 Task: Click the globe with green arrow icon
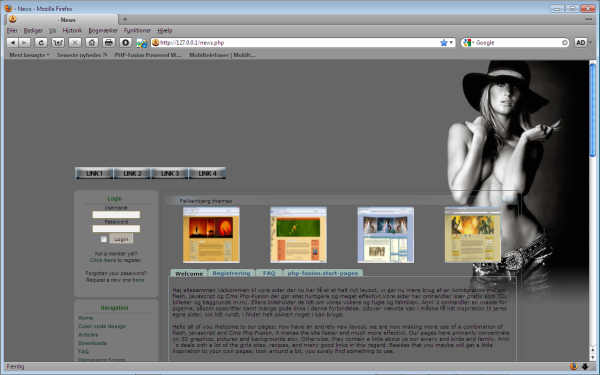pyautogui.click(x=142, y=43)
